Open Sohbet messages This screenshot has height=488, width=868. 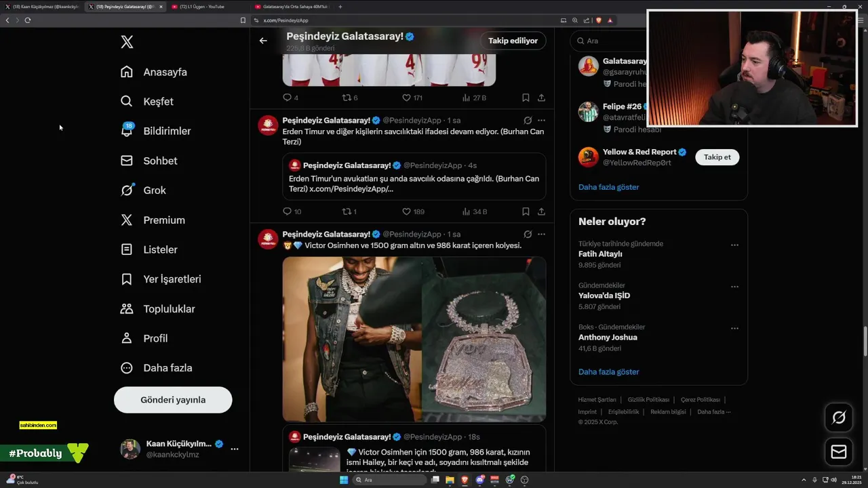click(149, 161)
